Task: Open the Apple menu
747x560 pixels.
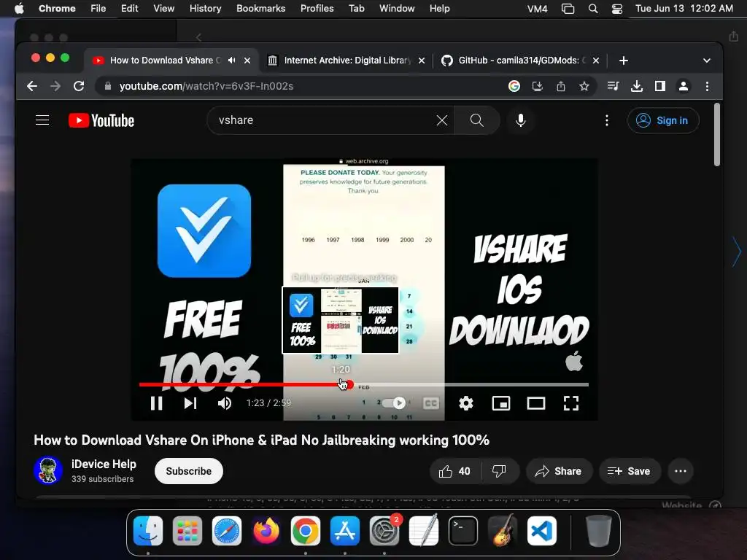Action: [x=19, y=9]
